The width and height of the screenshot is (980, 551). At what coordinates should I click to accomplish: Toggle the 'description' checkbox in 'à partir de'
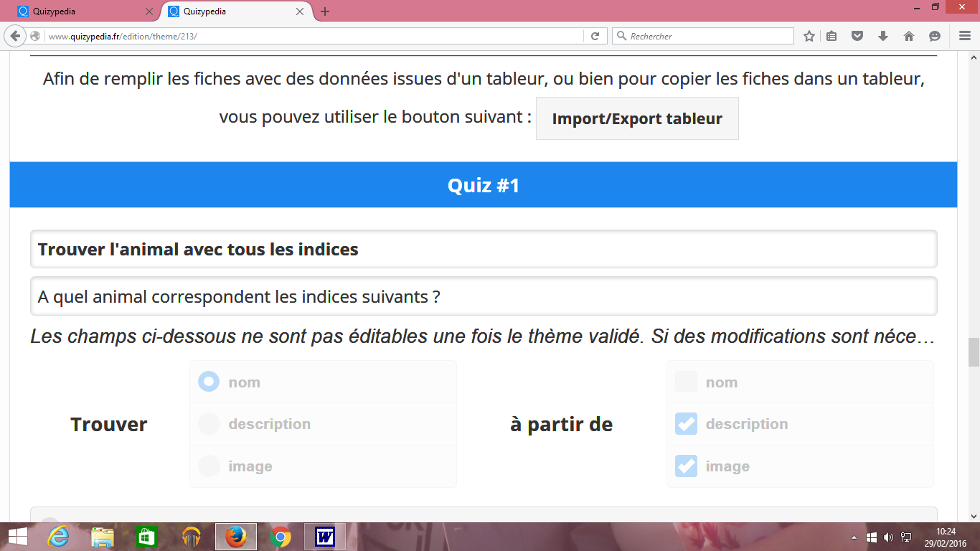686,424
